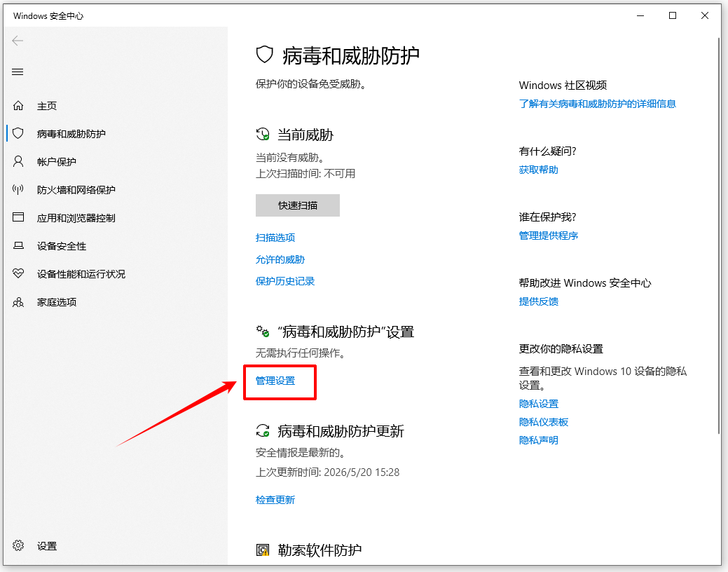The image size is (728, 572).
Task: Click the 当前威胁 section heading
Action: point(305,135)
